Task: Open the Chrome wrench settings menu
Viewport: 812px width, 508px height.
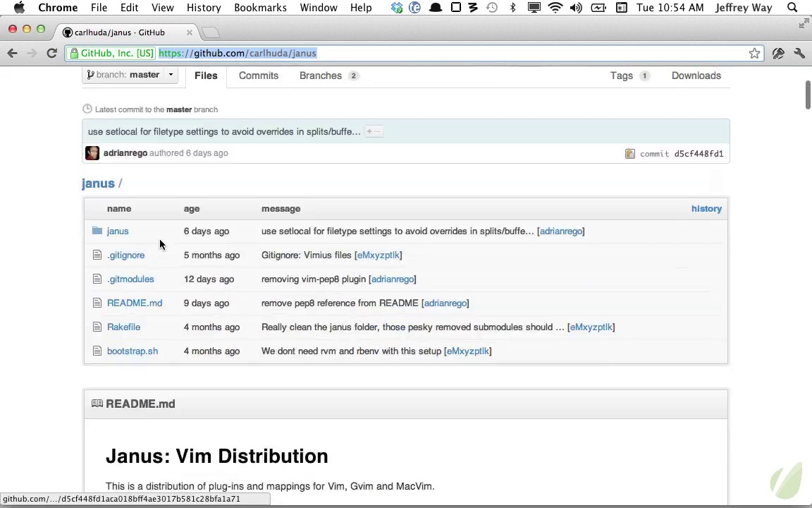Action: coord(799,53)
